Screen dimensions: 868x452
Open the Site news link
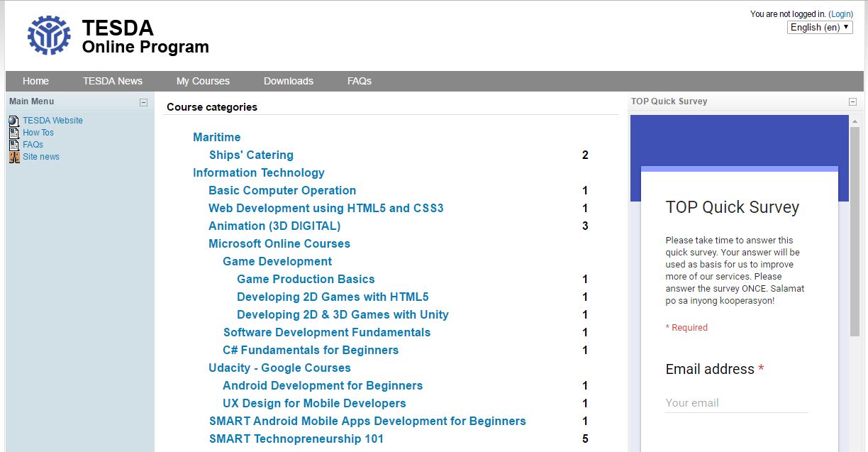[x=41, y=157]
